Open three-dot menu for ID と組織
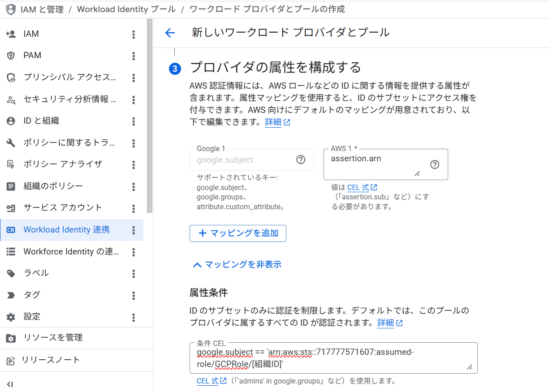The height and width of the screenshot is (392, 549). click(x=134, y=121)
